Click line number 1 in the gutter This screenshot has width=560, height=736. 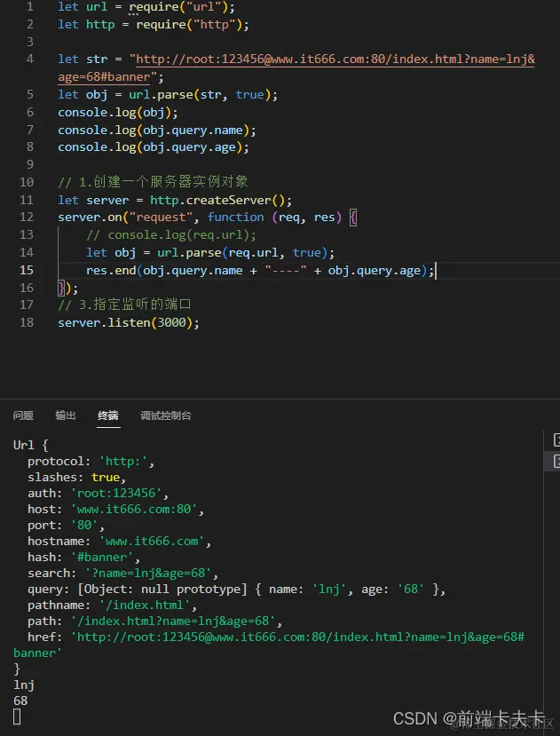(30, 6)
